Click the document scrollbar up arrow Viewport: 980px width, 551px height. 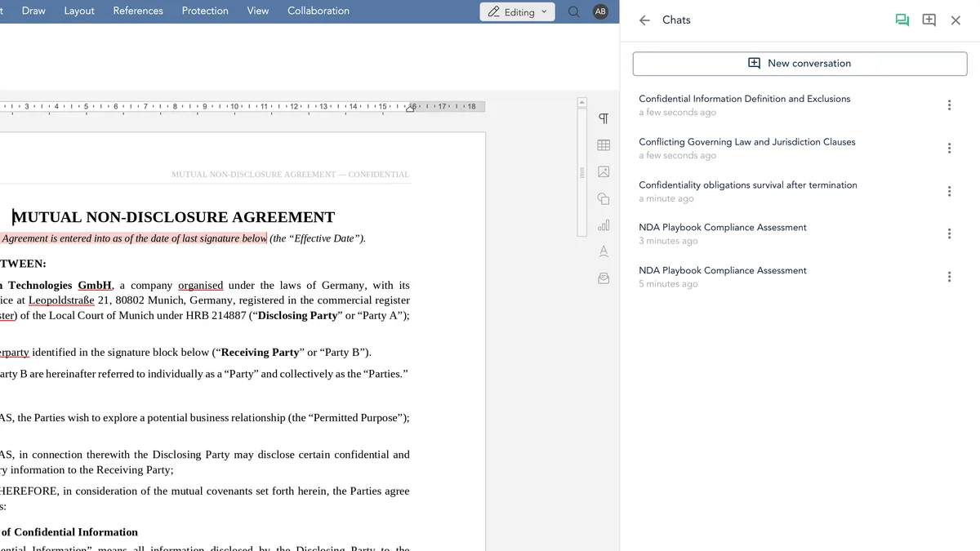point(581,103)
